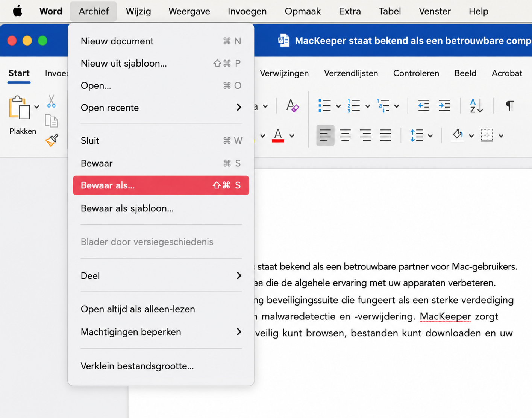
Task: Expand the Machtigingen beperken submenu
Action: [161, 332]
